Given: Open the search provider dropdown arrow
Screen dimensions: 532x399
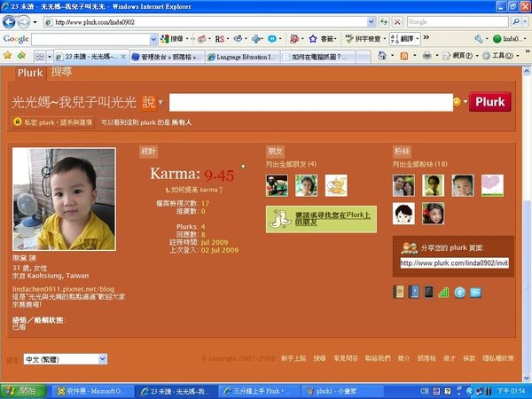Looking at the screenshot, I should click(525, 22).
